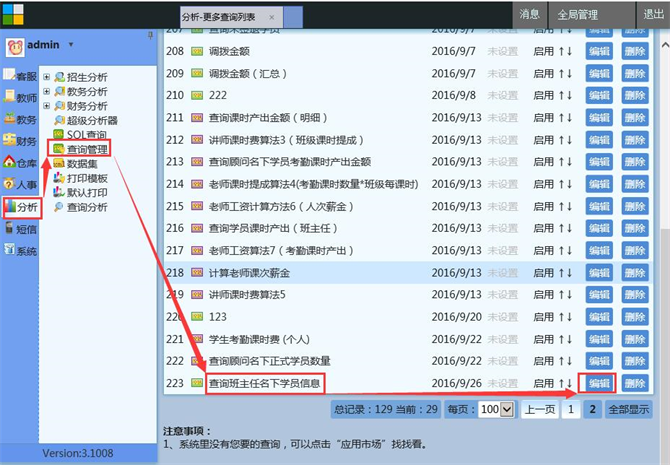Open the 人事 sidebar module
Screen dimensions: 670x465
click(21, 185)
